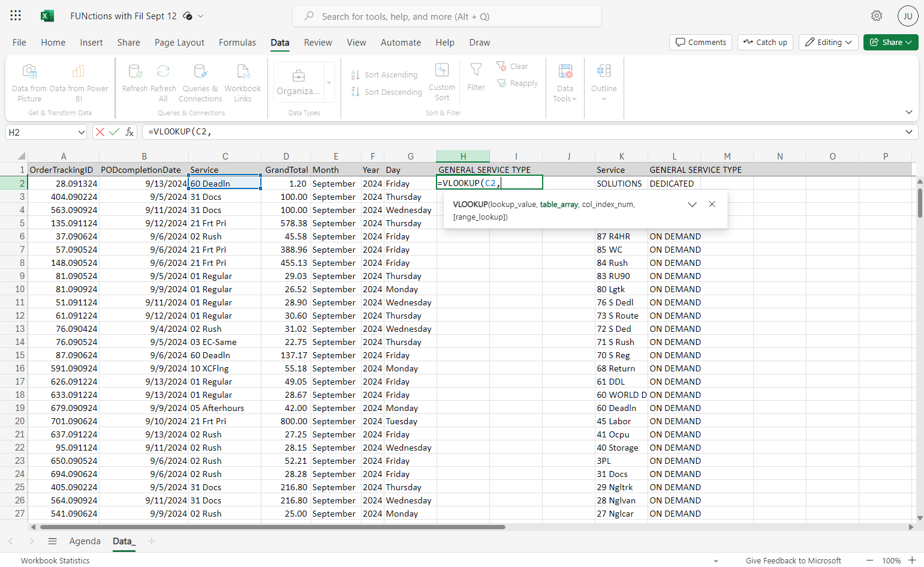Open the file name dropdown arrow

tap(201, 16)
